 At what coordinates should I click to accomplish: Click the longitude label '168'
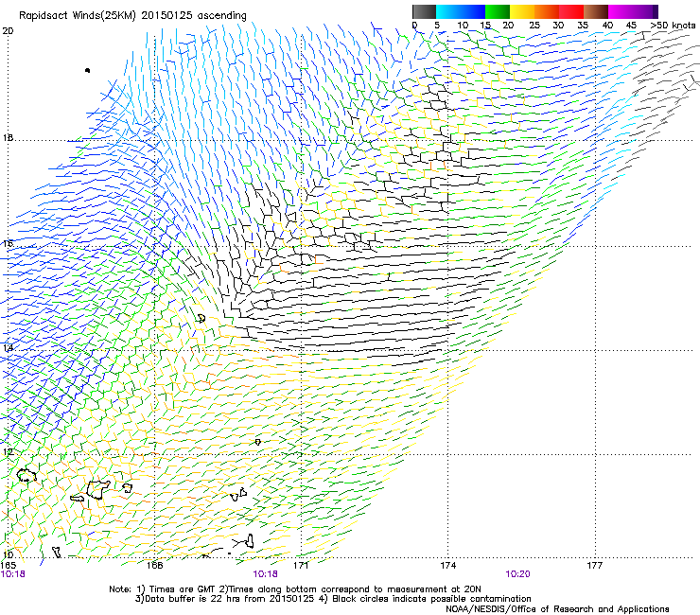point(154,566)
